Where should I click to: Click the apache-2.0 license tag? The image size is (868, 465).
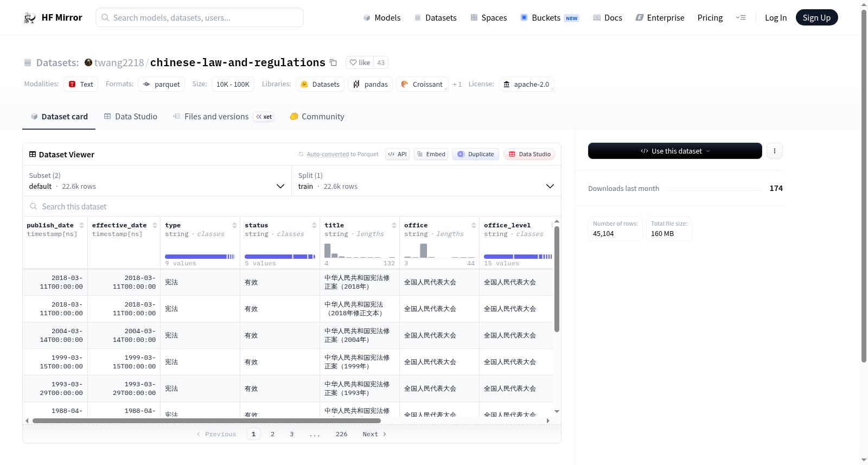pyautogui.click(x=526, y=84)
